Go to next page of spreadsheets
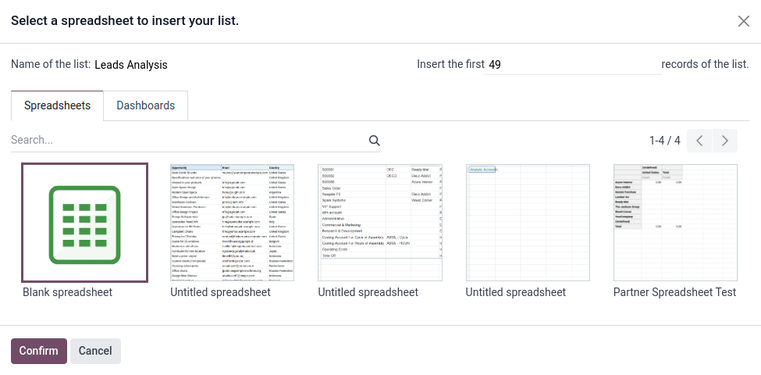The height and width of the screenshot is (375, 761). (x=725, y=141)
